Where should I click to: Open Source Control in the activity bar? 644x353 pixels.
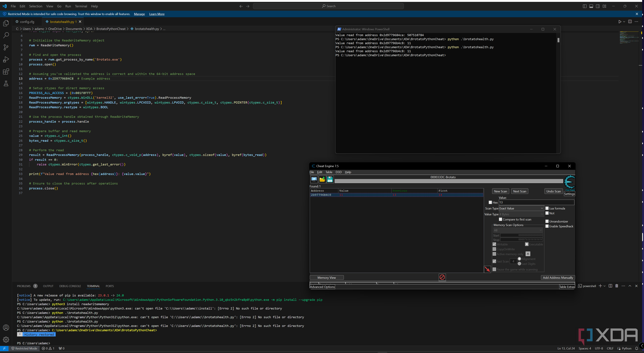point(6,47)
